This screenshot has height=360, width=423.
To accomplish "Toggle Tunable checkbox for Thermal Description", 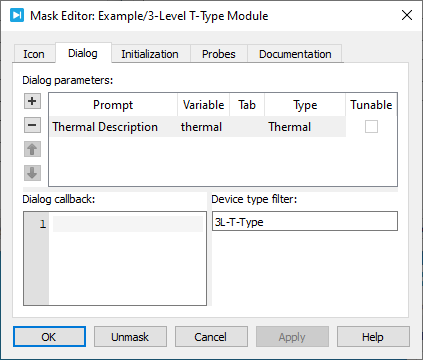I will pyautogui.click(x=371, y=127).
